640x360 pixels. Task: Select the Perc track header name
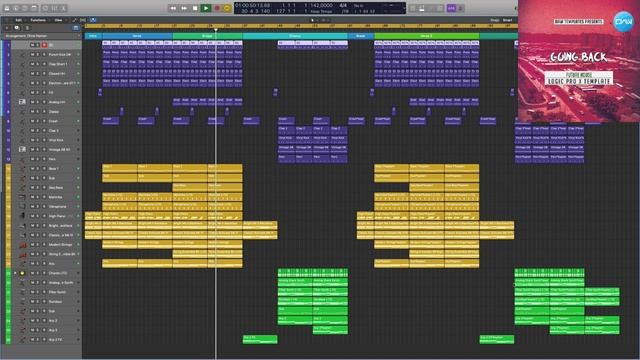coord(52,159)
